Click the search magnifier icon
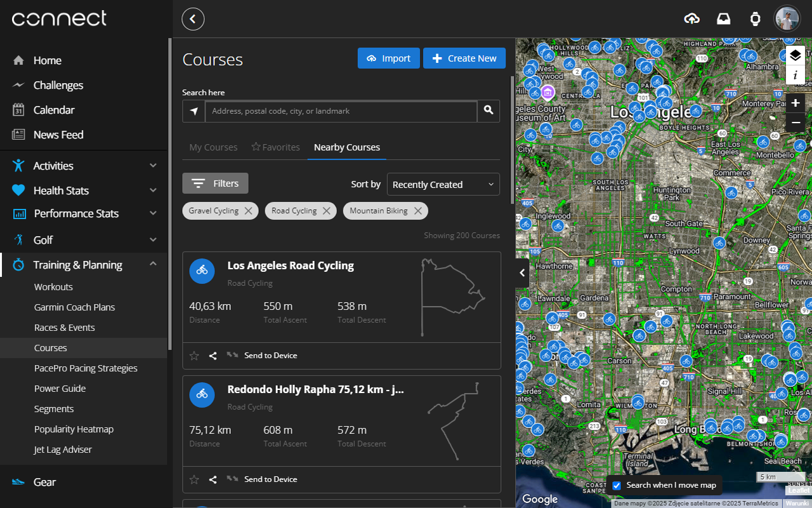Image resolution: width=812 pixels, height=508 pixels. coord(488,110)
